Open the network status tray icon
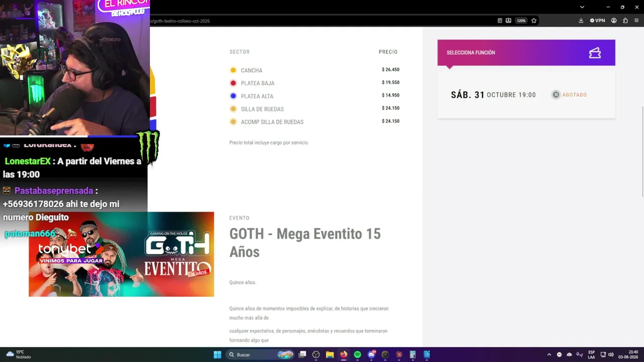 [x=603, y=354]
